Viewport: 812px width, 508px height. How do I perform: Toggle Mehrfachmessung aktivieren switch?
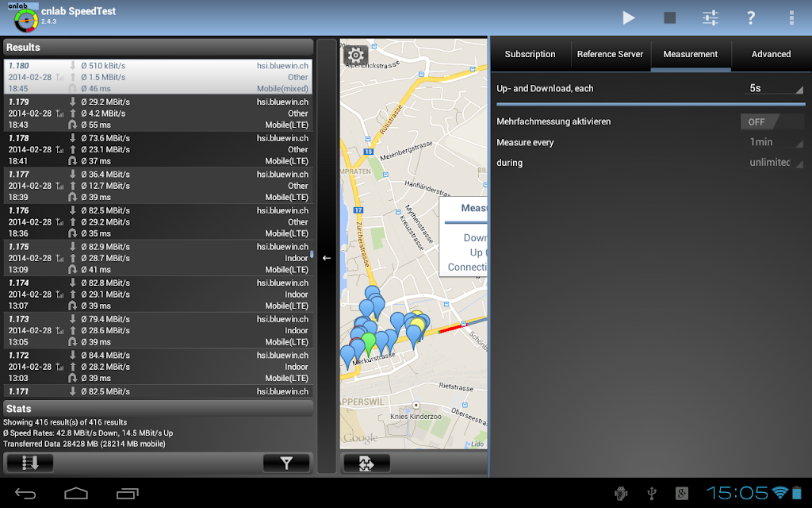[x=772, y=121]
